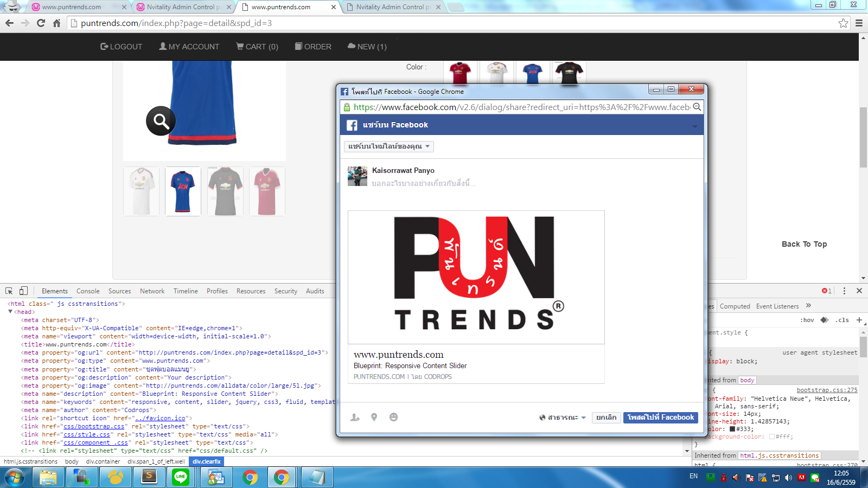Image resolution: width=868 pixels, height=488 pixels.
Task: Click the #333 color swatch in Styles
Action: pyautogui.click(x=732, y=429)
